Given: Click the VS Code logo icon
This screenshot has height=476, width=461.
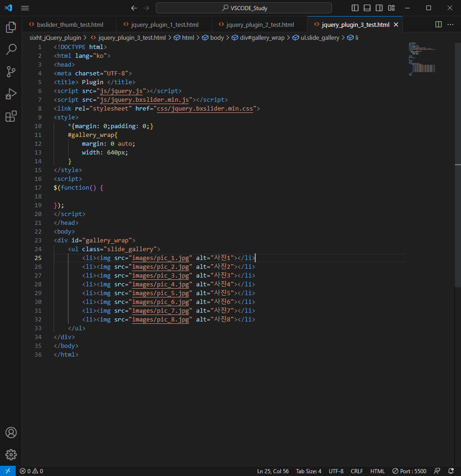Looking at the screenshot, I should pos(8,8).
